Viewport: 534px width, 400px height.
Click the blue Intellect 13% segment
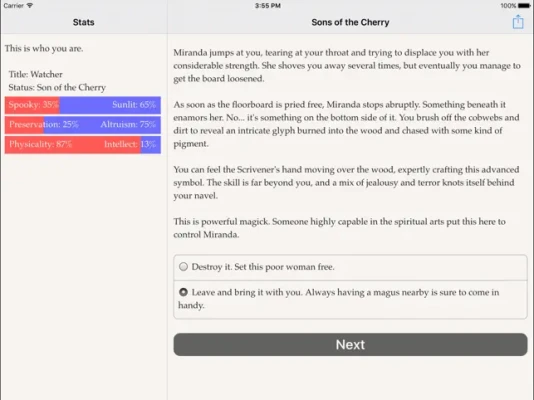click(151, 144)
